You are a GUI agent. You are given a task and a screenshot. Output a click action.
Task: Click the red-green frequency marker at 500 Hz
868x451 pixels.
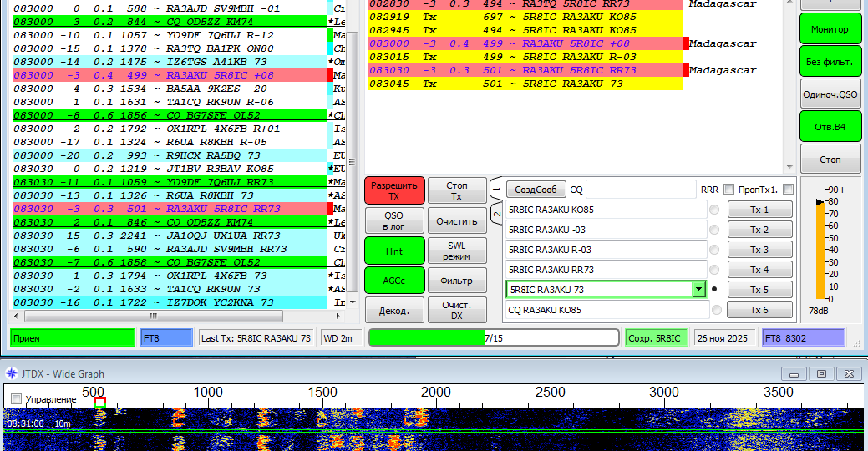coord(99,403)
